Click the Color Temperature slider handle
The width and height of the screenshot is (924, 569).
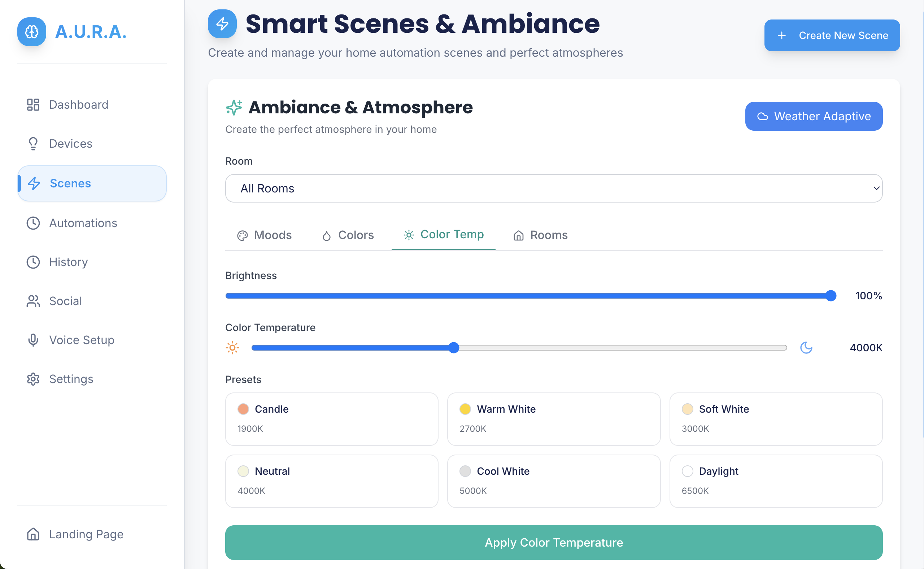[454, 347]
